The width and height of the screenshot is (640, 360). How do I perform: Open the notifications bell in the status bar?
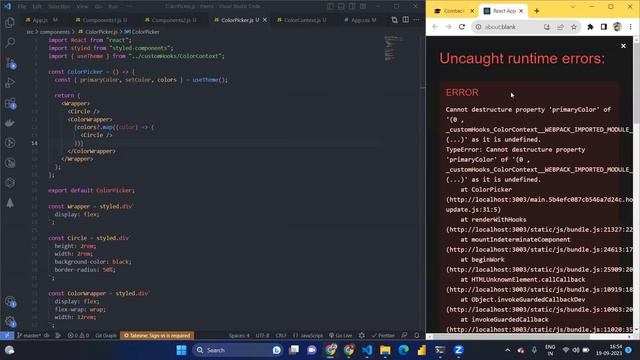coord(417,336)
